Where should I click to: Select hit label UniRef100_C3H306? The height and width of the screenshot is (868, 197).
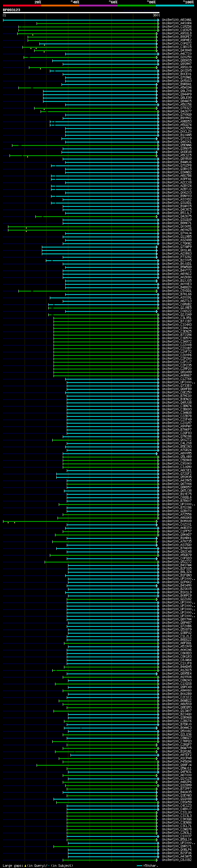point(176,819)
